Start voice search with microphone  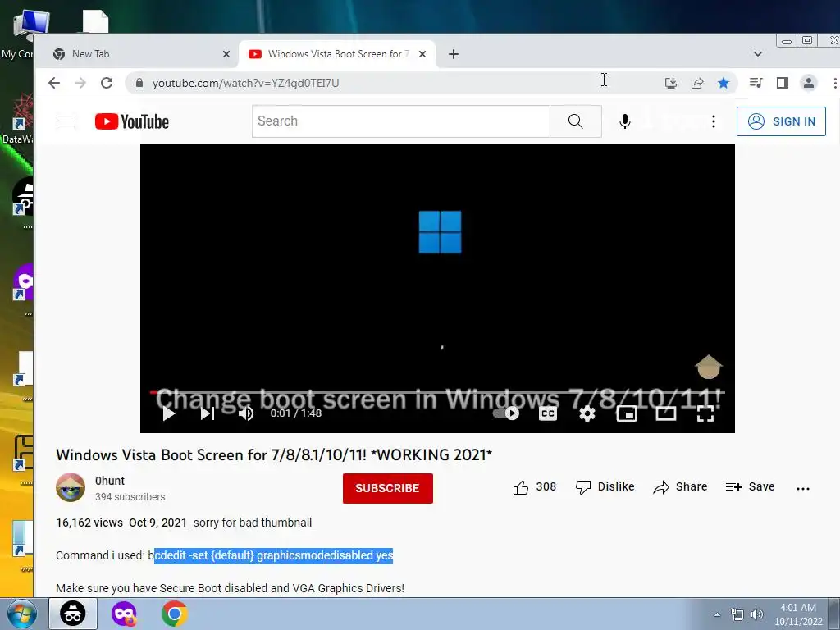tap(624, 121)
